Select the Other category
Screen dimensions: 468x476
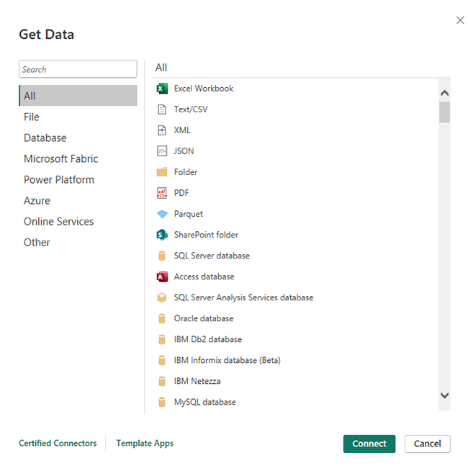click(x=78, y=243)
